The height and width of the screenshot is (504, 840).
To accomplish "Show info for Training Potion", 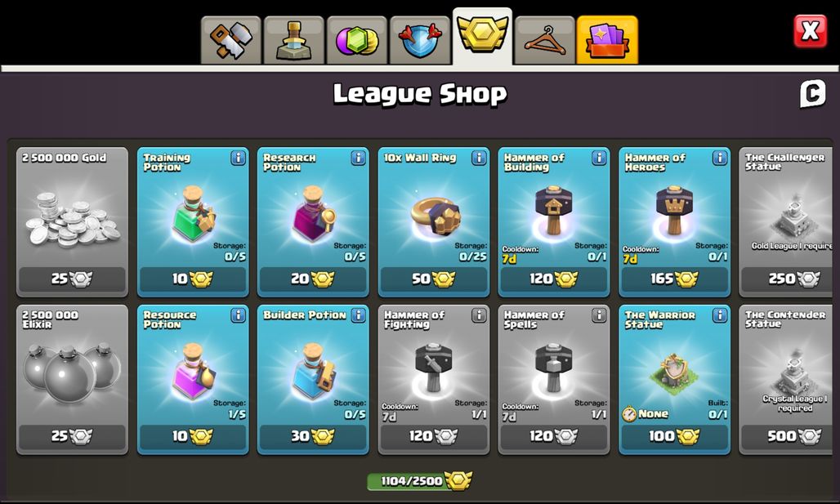I will pos(239,158).
